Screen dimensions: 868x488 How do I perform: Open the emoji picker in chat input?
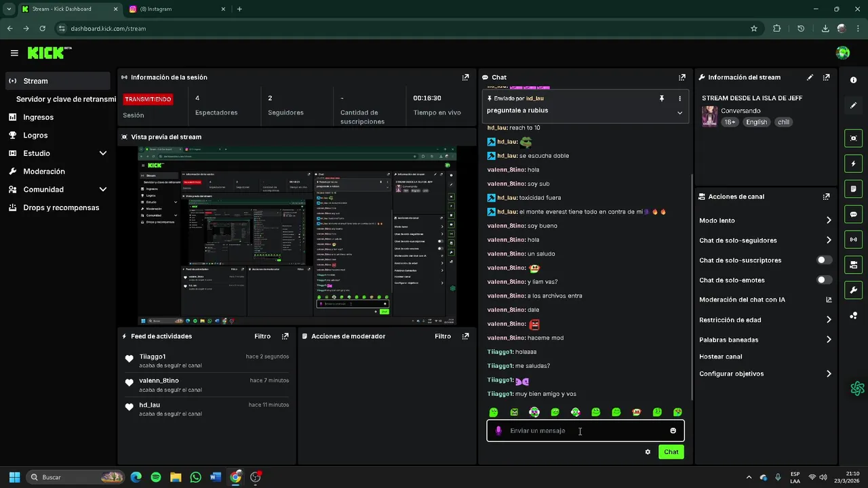click(x=673, y=431)
